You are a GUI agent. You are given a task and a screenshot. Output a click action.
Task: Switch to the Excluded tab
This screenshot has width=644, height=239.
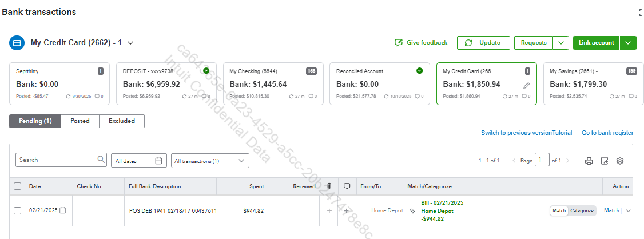pos(122,121)
